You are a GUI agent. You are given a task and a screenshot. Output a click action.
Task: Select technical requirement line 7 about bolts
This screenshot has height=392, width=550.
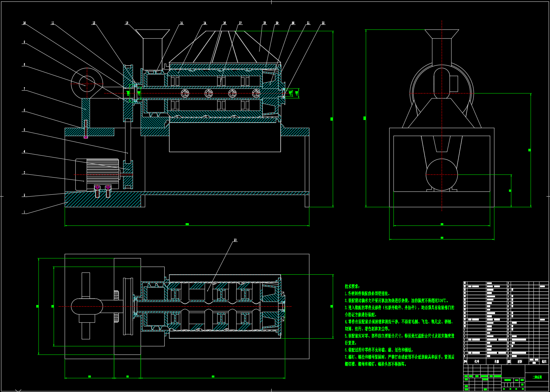[394, 357]
